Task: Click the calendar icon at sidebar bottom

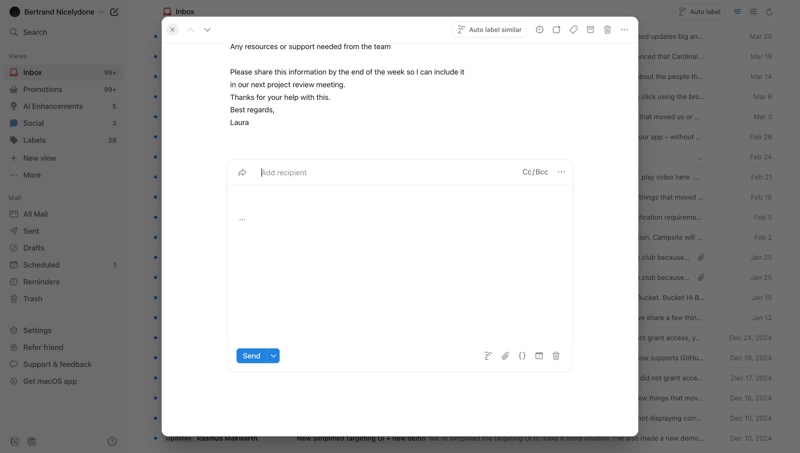Action: [32, 441]
